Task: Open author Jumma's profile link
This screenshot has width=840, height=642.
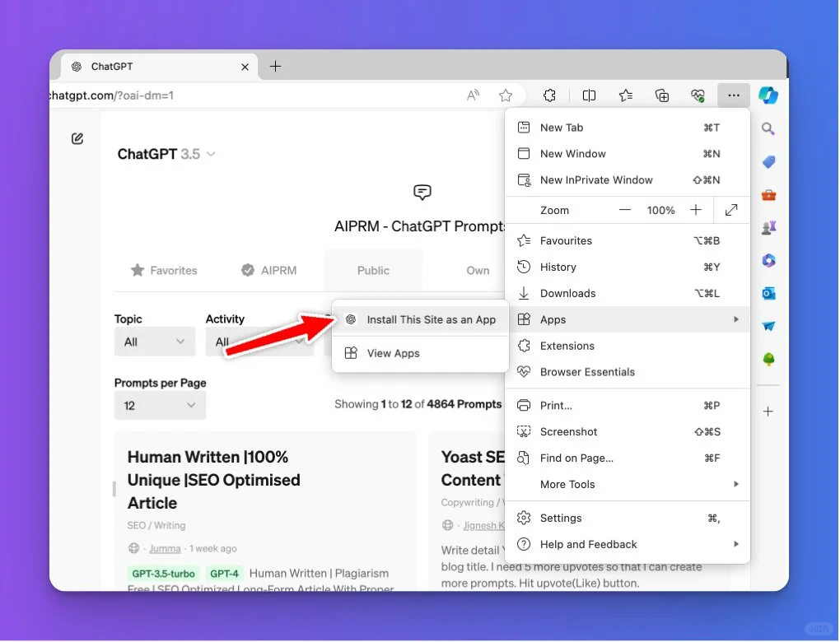Action: point(165,549)
